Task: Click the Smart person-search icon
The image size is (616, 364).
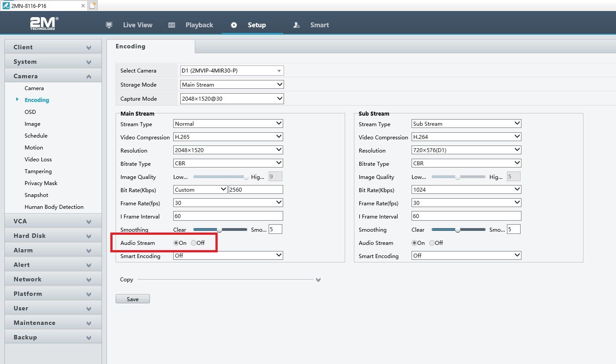Action: pos(297,25)
